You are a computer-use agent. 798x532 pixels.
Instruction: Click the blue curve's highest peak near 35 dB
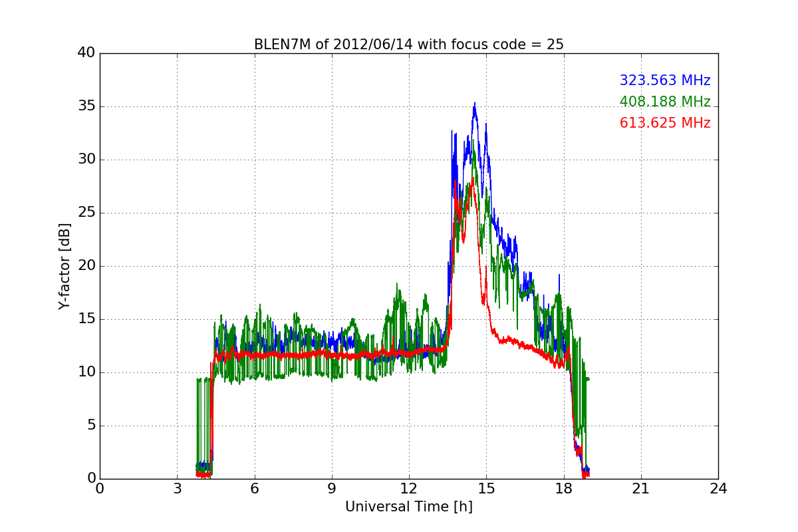point(474,104)
